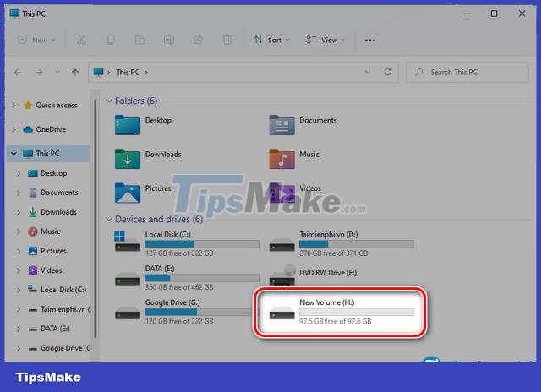This screenshot has width=541, height=392.
Task: Open the View dropdown menu
Action: [325, 40]
